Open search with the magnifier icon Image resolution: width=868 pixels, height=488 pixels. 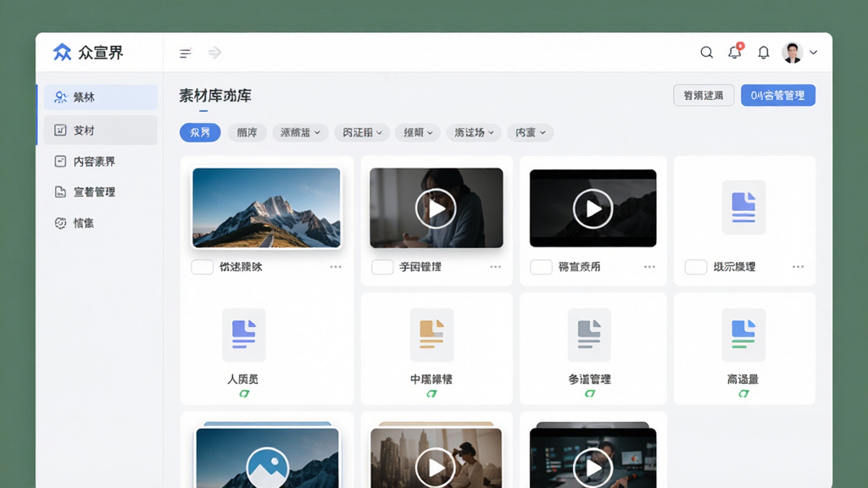click(706, 53)
